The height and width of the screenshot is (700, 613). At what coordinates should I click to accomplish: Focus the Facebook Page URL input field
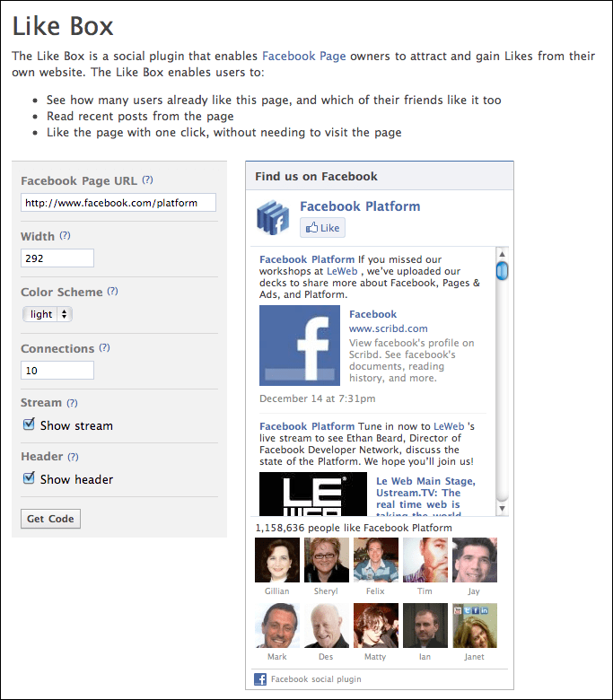118,203
